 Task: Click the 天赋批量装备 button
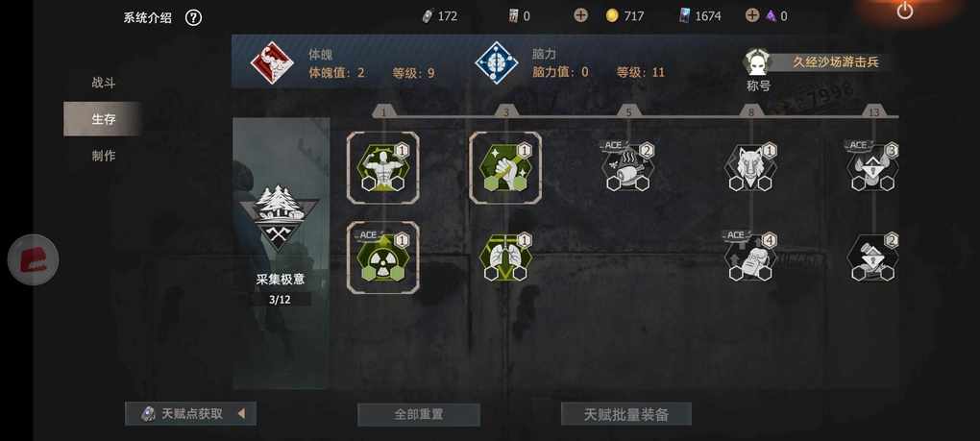pyautogui.click(x=626, y=414)
